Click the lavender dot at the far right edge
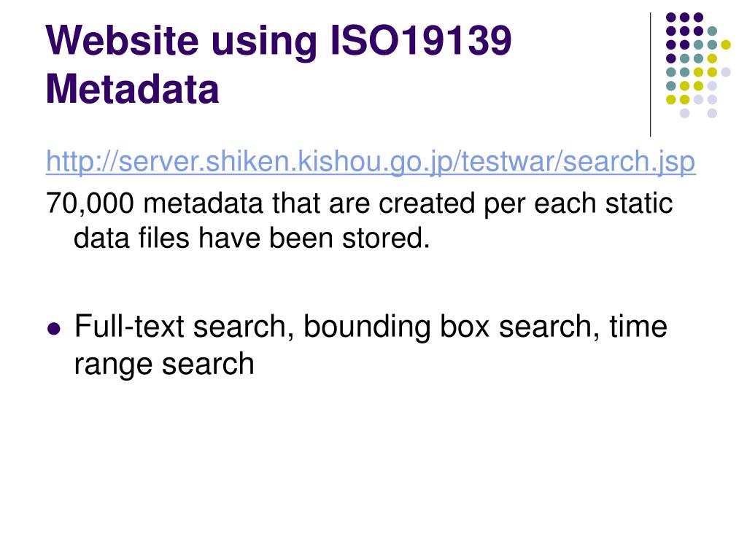747x560 pixels. (726, 72)
